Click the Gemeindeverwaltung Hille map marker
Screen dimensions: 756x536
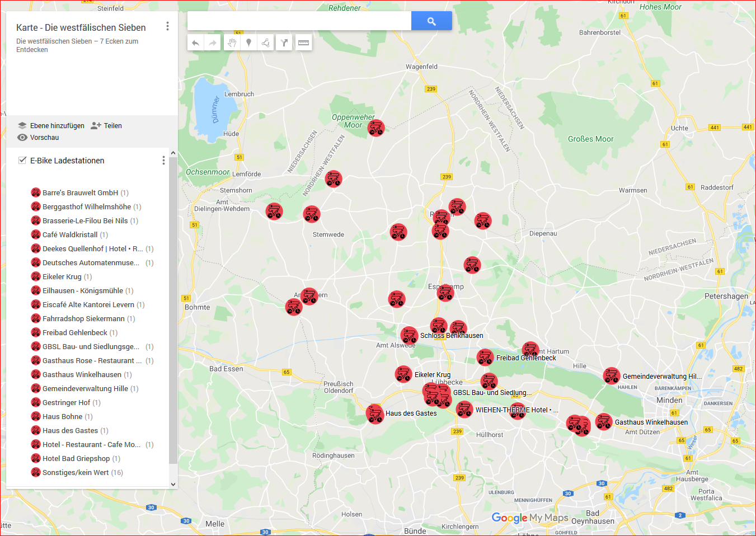tap(612, 376)
